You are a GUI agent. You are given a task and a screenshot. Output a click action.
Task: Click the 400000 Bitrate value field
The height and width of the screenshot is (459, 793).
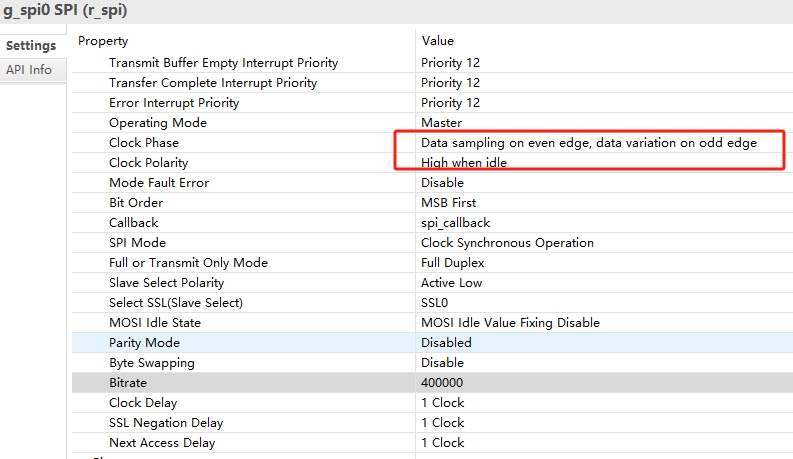pyautogui.click(x=442, y=383)
